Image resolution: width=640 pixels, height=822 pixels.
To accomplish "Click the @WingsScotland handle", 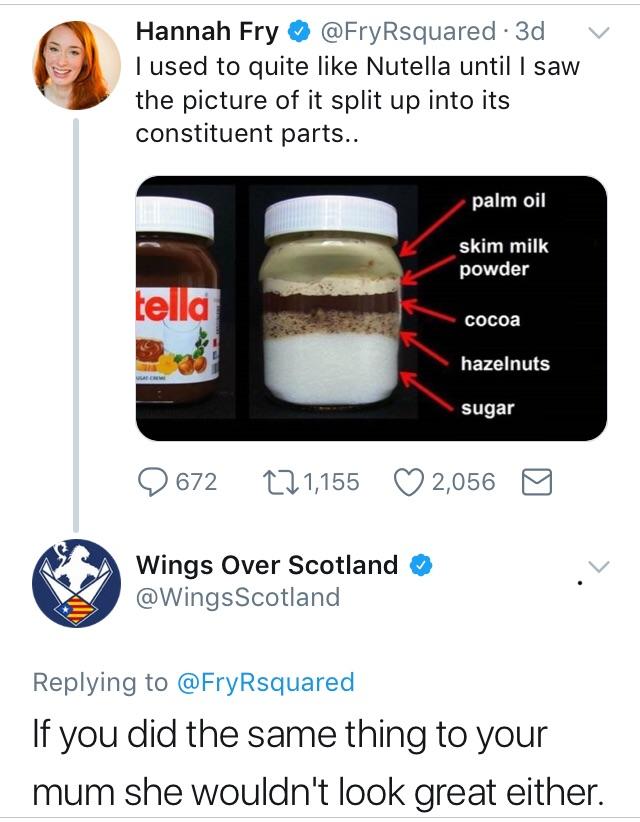I will [238, 598].
